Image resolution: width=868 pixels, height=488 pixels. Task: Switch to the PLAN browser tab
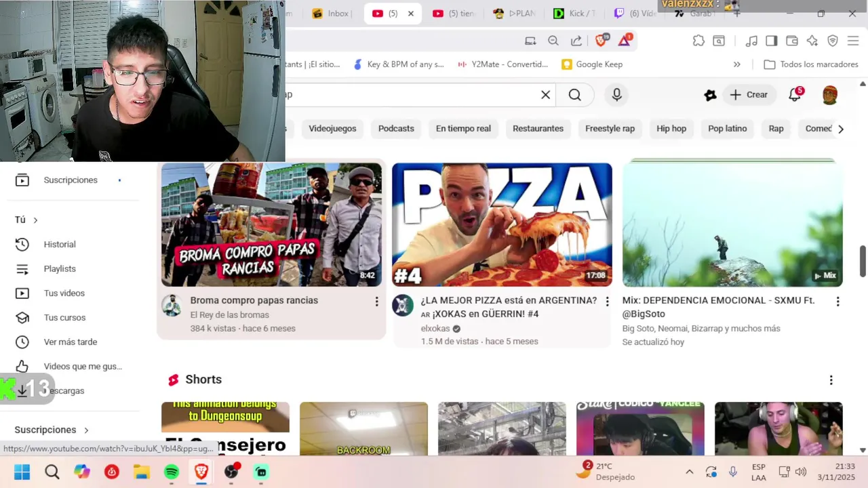coord(514,14)
